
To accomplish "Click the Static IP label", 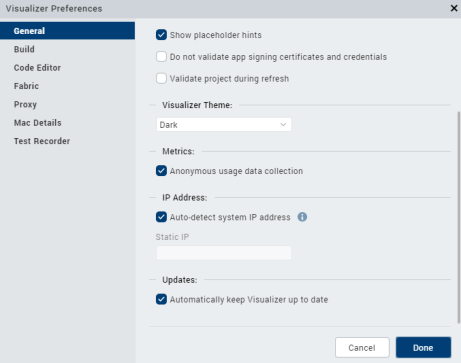I will coord(172,237).
